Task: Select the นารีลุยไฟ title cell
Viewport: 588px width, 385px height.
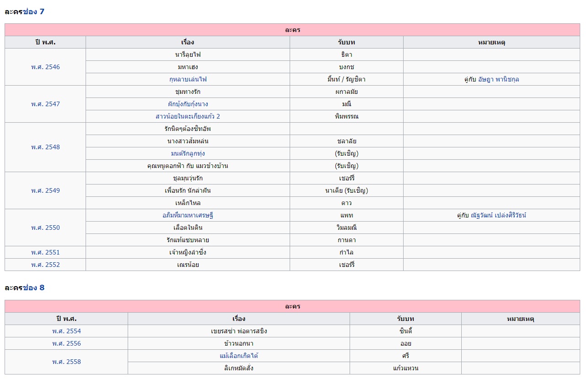Action: click(188, 54)
